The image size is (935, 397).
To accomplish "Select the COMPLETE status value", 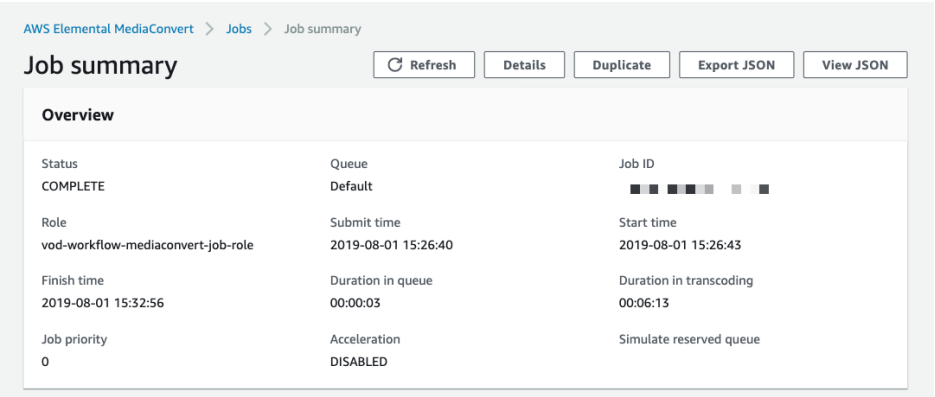I will tap(73, 186).
